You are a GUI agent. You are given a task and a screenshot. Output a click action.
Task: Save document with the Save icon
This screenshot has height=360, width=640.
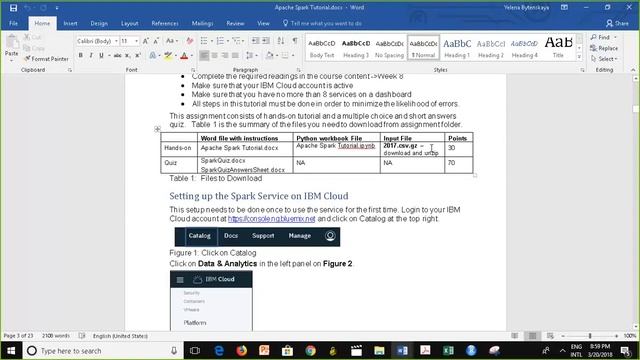[x=13, y=8]
